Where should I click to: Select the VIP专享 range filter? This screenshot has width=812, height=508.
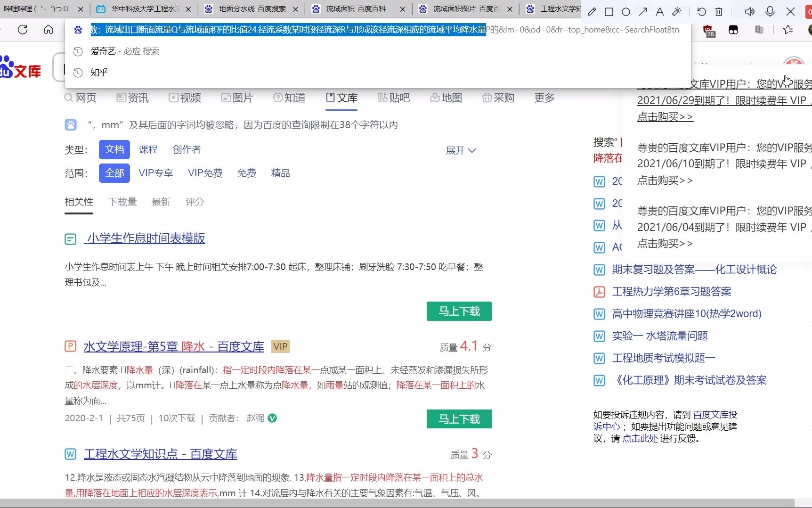[156, 173]
